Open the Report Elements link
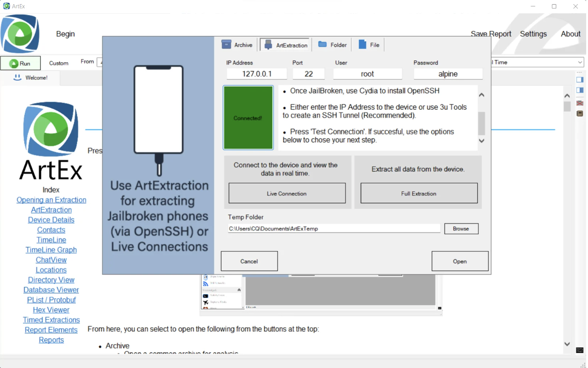The width and height of the screenshot is (588, 368). [51, 330]
